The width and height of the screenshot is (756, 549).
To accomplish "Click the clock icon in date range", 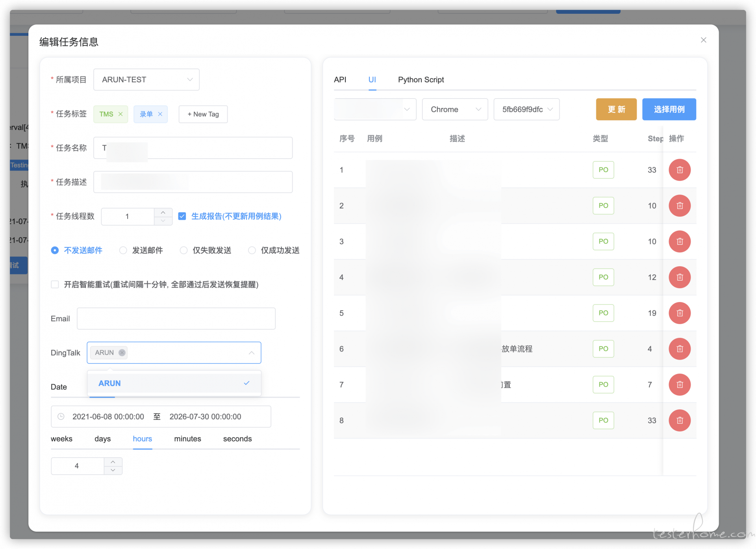I will [x=61, y=417].
